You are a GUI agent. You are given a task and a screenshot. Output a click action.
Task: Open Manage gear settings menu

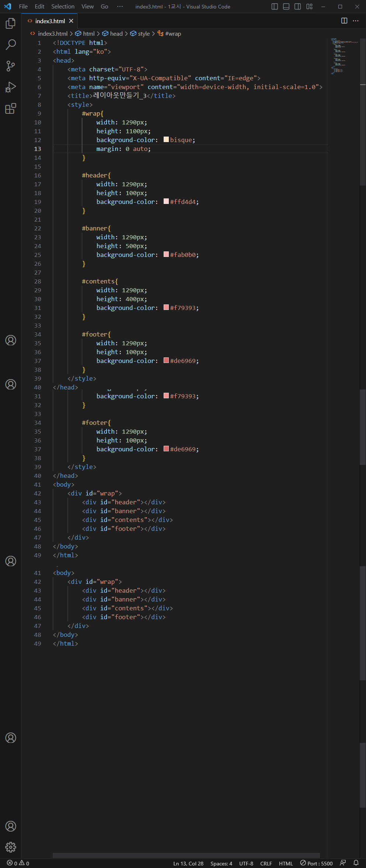pos(11,847)
